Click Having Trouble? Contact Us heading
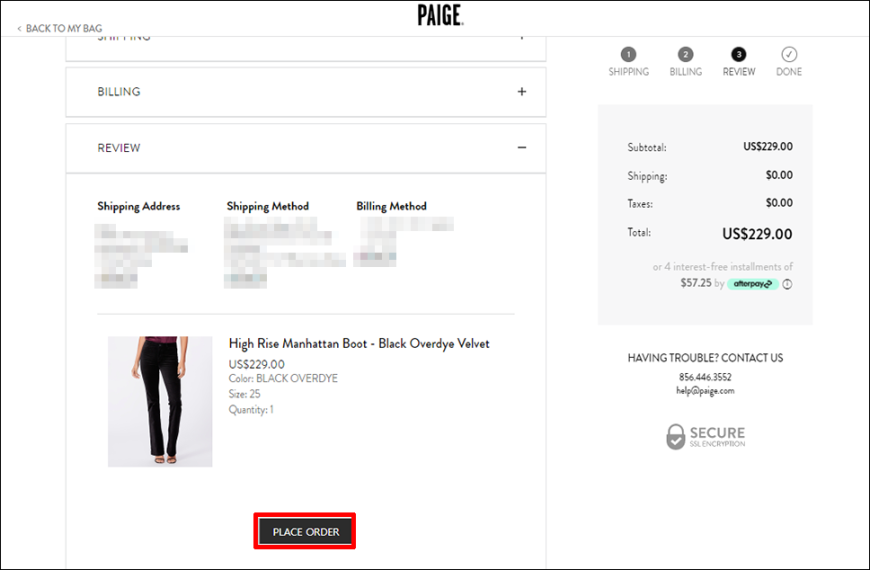The image size is (870, 570). 705,358
